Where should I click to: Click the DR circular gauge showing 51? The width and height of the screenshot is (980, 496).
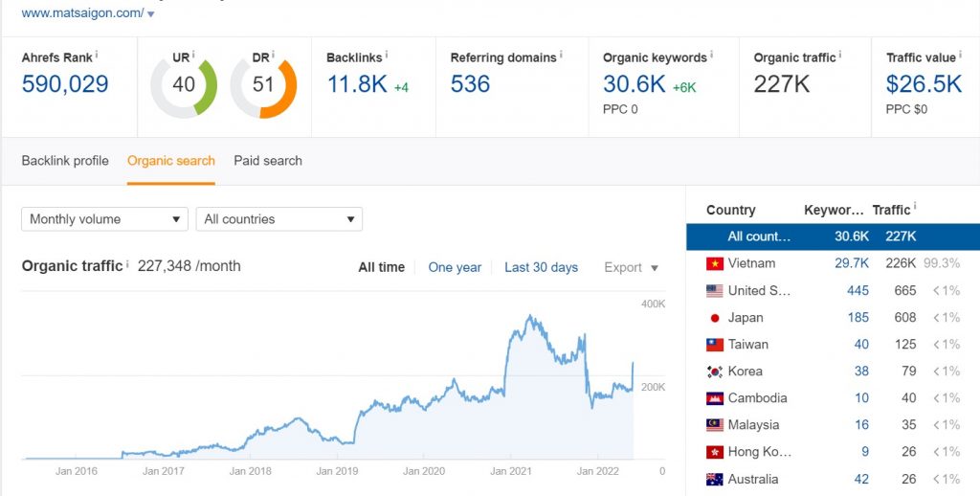tap(263, 85)
